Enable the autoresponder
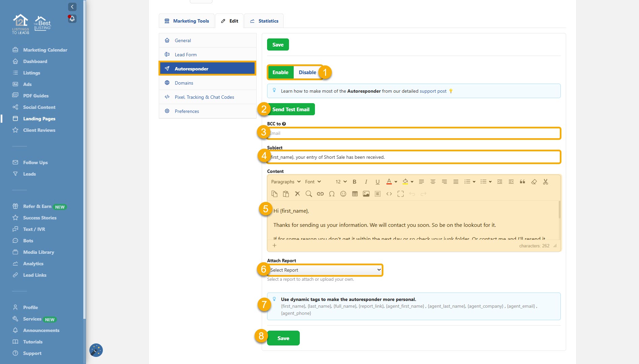The height and width of the screenshot is (364, 639). tap(280, 72)
